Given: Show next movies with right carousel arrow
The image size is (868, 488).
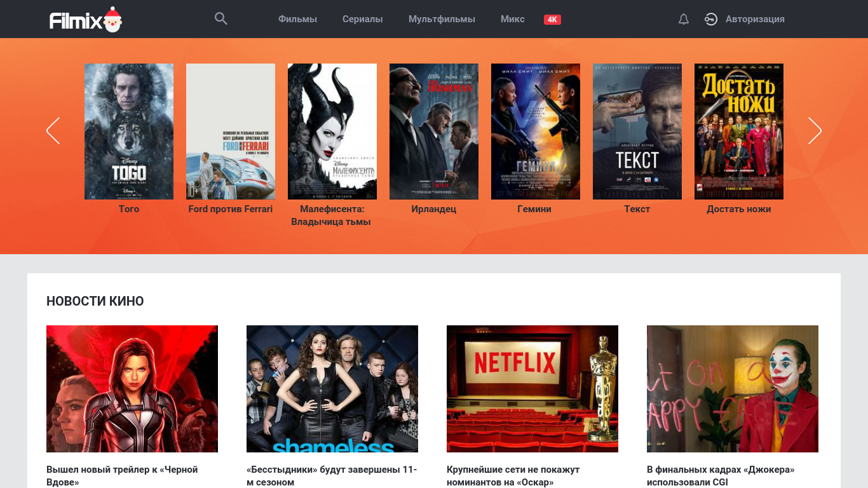Looking at the screenshot, I should 815,130.
